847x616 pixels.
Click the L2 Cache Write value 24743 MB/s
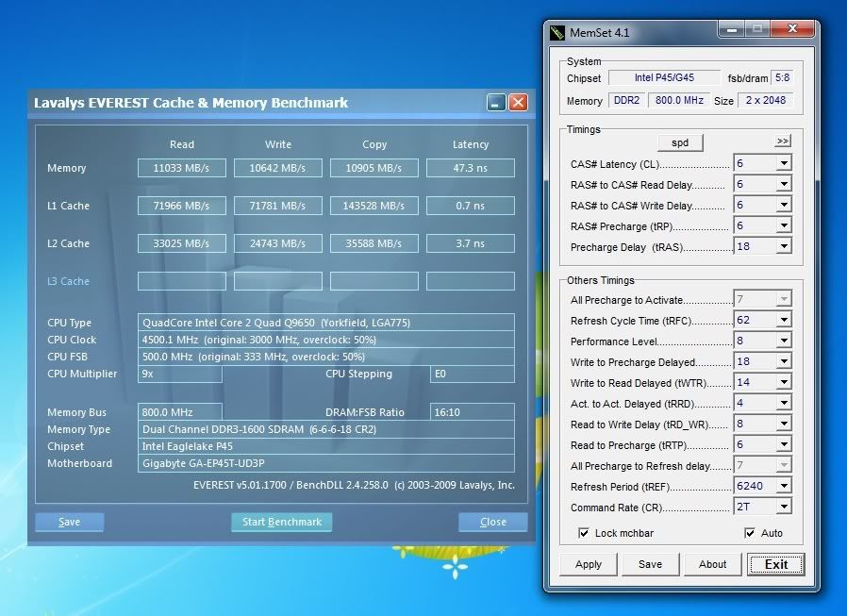(277, 243)
